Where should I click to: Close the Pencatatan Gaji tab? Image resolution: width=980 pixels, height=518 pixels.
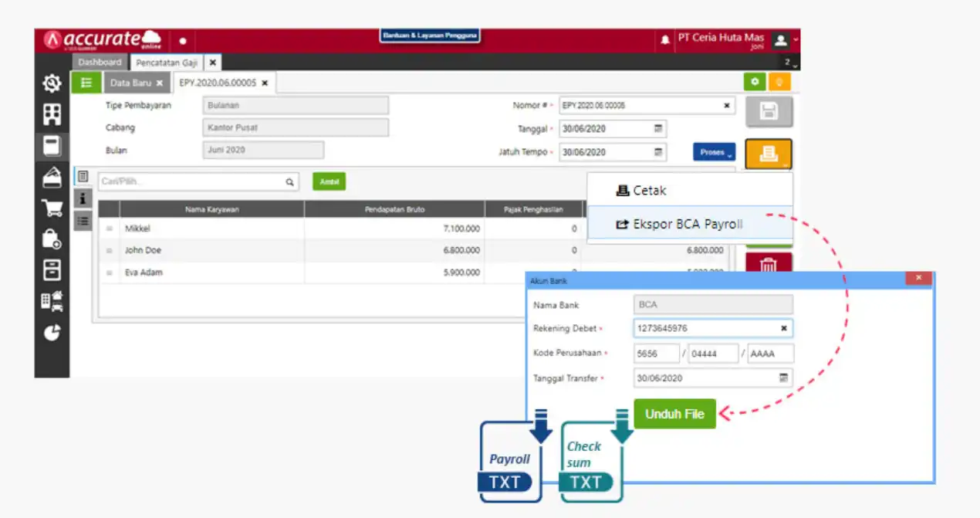click(213, 63)
